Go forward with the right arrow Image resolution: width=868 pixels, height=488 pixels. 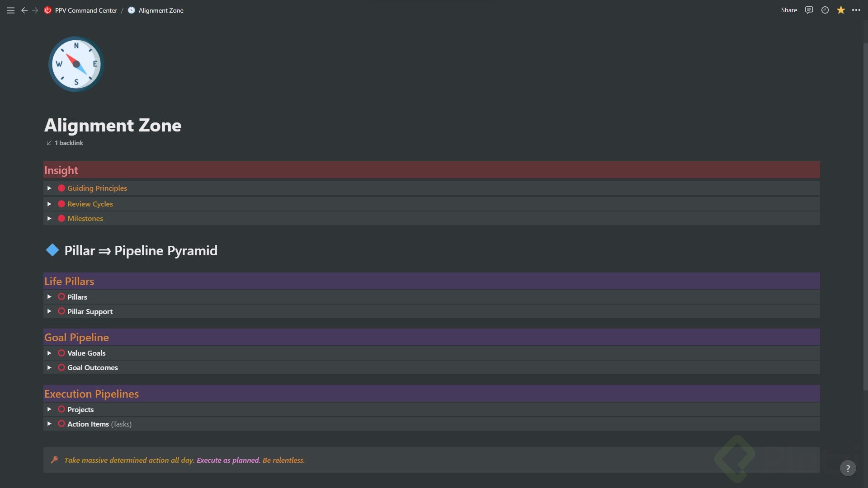point(35,10)
